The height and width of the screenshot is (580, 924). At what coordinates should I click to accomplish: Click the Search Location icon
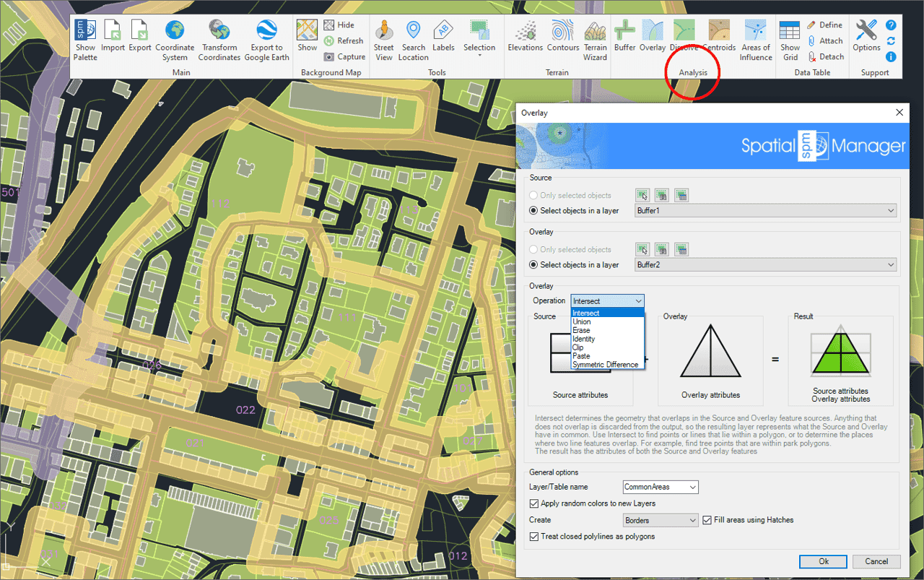[x=413, y=31]
